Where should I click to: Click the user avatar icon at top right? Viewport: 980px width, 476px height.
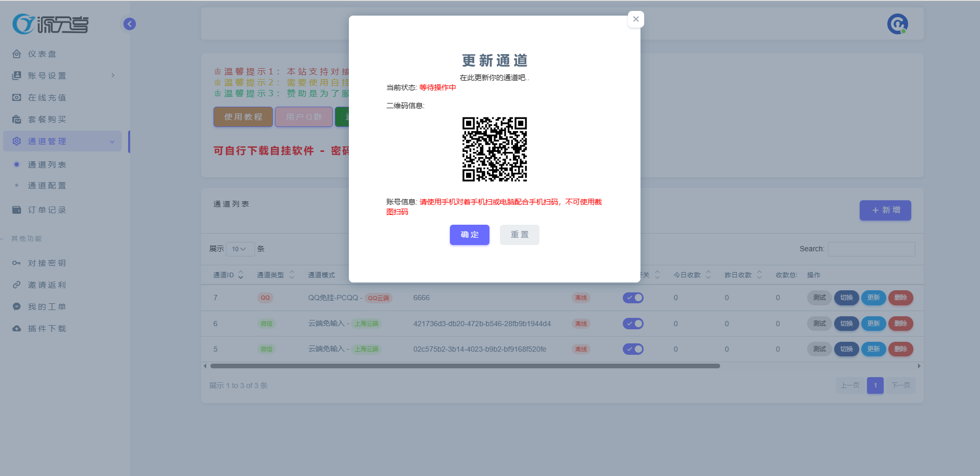click(897, 24)
